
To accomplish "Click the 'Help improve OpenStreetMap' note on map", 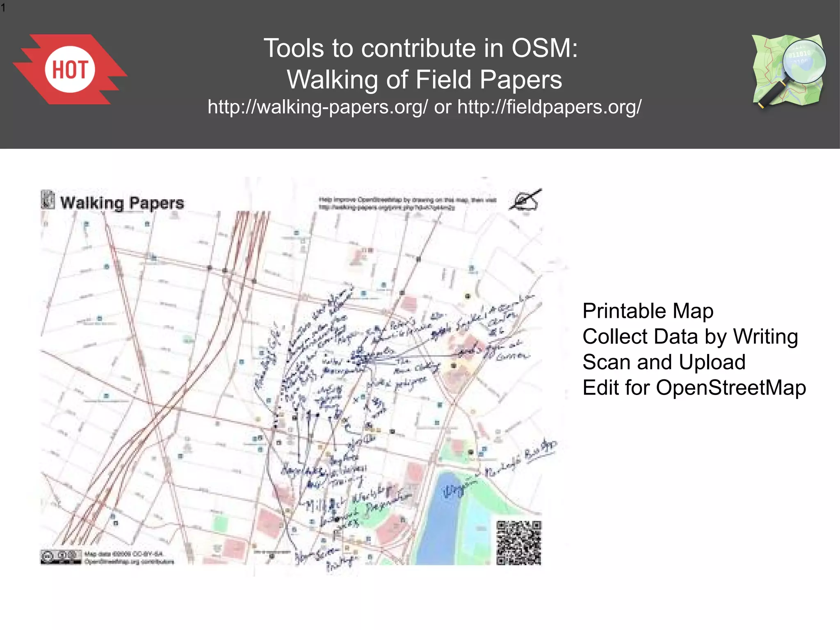I will 408,203.
